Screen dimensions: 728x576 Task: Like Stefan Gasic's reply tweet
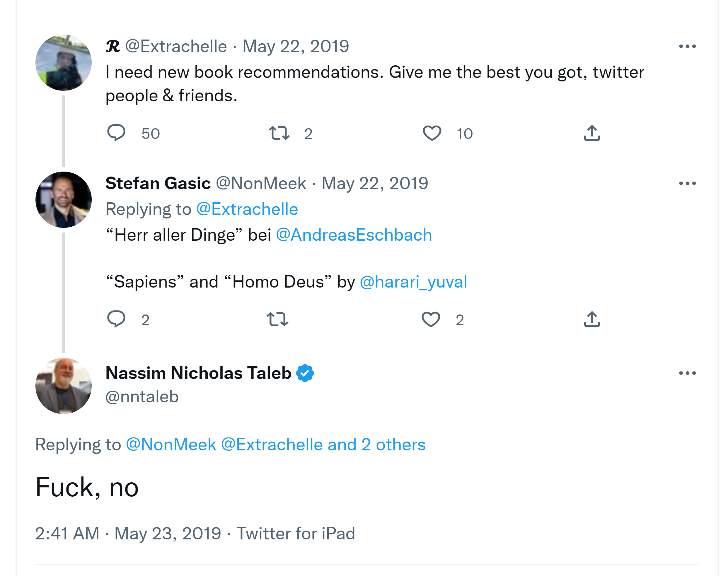[x=431, y=319]
